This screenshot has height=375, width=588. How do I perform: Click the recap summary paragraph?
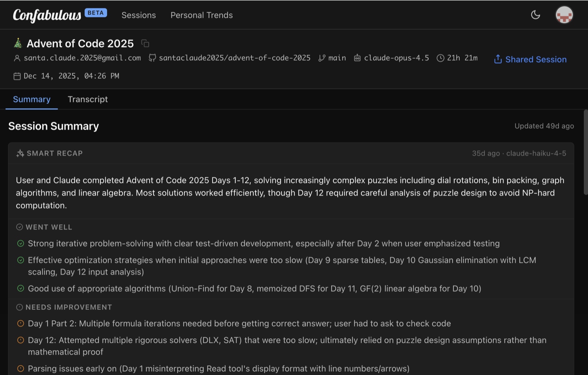pyautogui.click(x=290, y=193)
